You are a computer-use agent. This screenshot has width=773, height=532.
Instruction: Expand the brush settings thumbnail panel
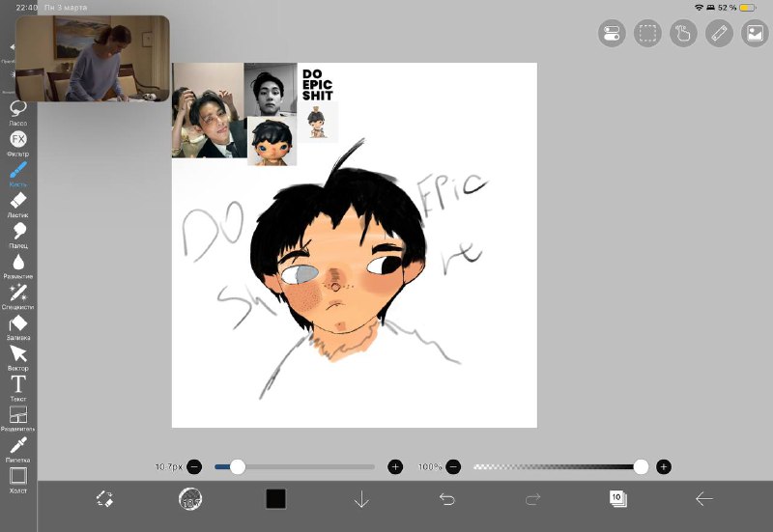click(x=190, y=498)
